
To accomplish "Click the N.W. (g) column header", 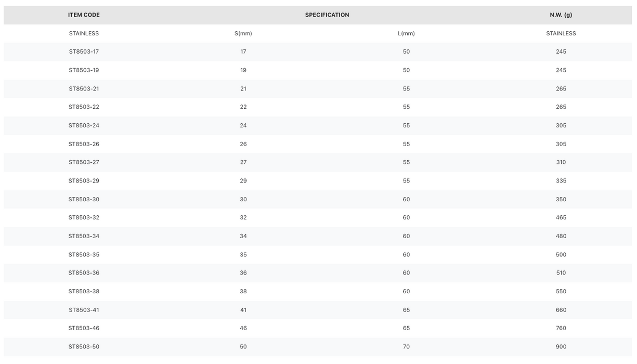I will 561,15.
